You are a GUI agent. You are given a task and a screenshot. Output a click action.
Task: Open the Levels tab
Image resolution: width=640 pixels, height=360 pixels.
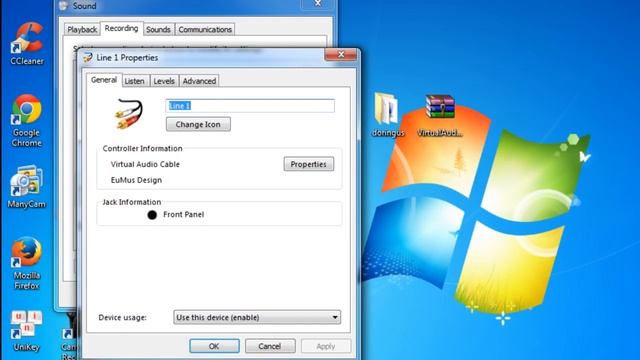click(x=164, y=81)
